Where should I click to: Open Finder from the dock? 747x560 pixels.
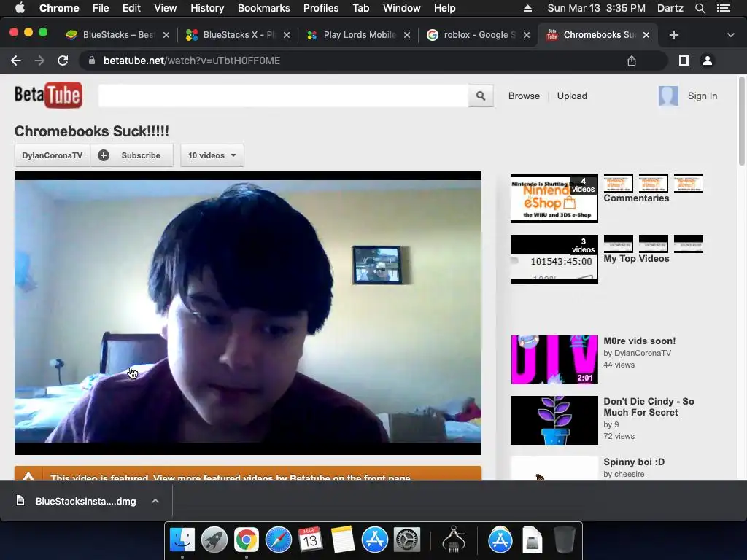click(x=182, y=540)
